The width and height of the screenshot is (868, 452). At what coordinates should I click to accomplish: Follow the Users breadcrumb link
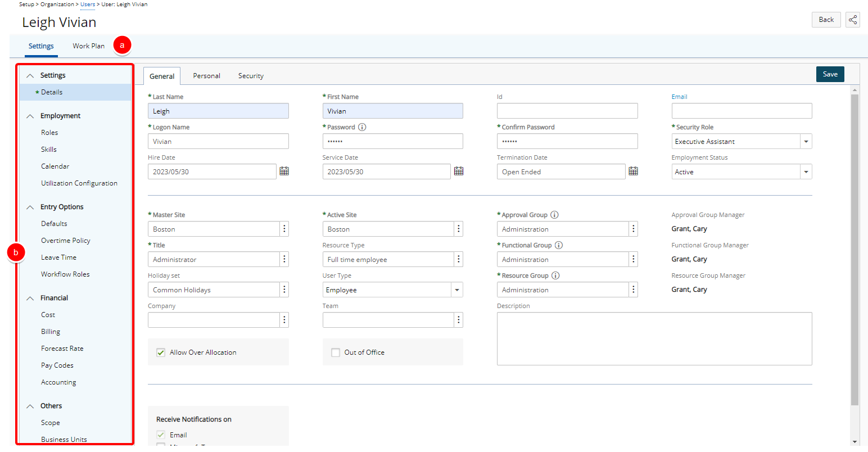(x=88, y=4)
